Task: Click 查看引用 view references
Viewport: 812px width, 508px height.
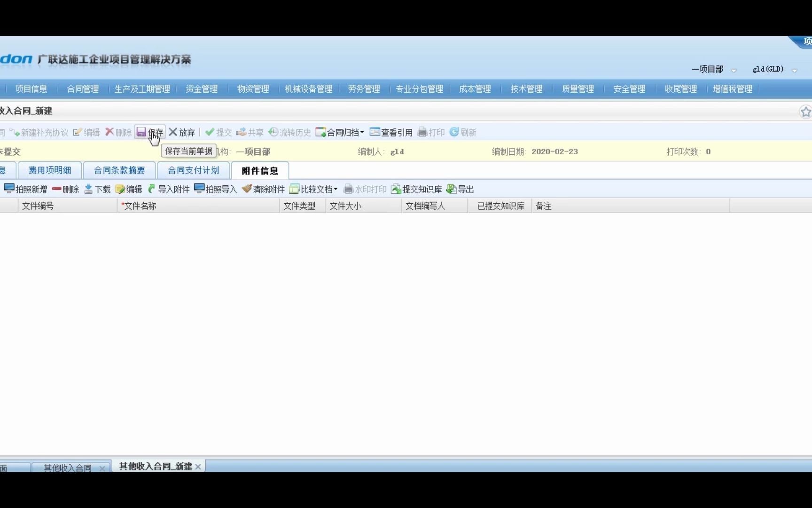Action: coord(391,133)
